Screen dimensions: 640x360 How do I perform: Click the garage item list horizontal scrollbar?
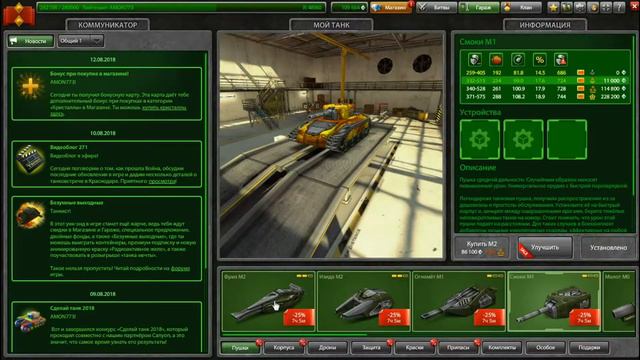[x=294, y=335]
